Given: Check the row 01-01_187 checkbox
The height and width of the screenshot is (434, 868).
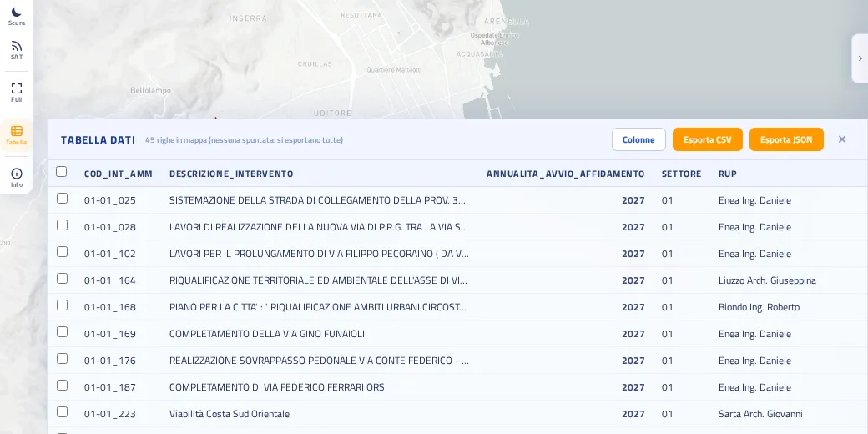Looking at the screenshot, I should [x=62, y=386].
